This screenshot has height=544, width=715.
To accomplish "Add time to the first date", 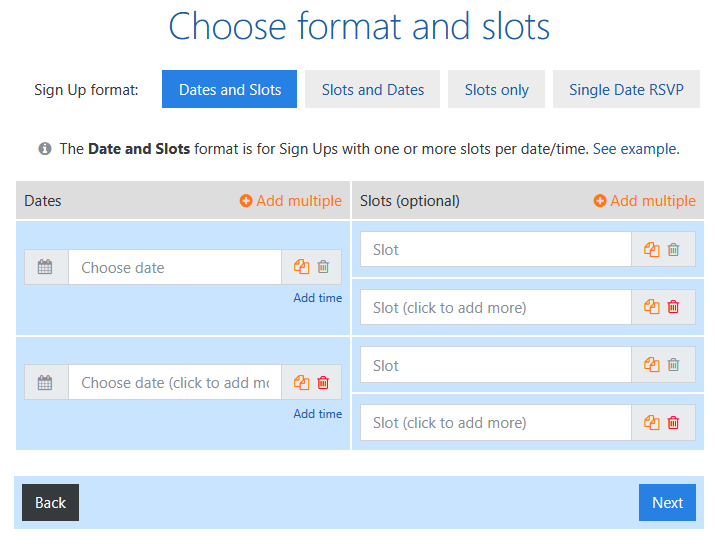I will point(317,298).
